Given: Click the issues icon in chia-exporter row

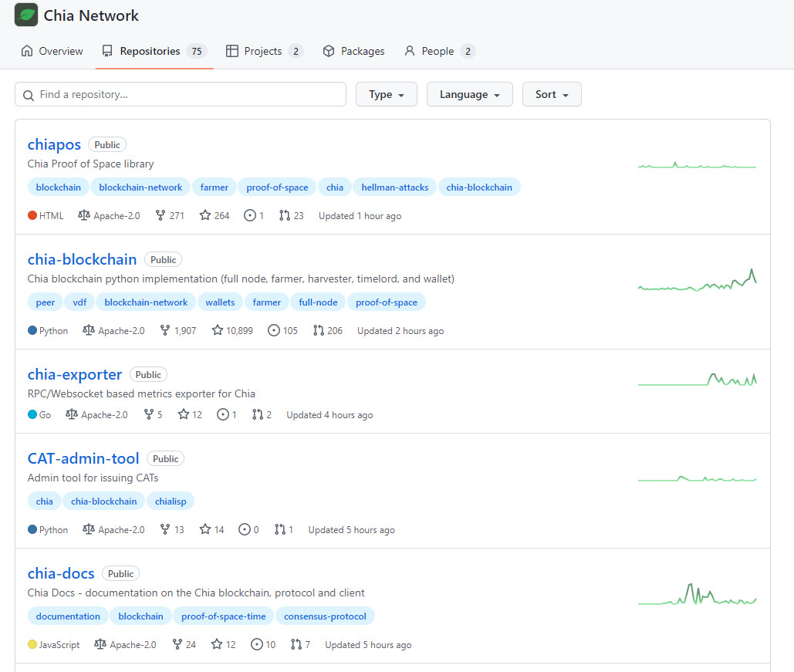Looking at the screenshot, I should (x=223, y=415).
